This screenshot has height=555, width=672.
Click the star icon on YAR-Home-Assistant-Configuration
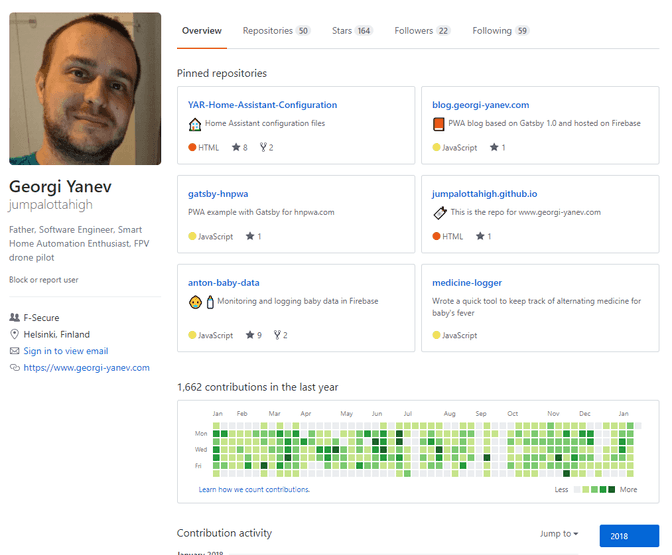pos(236,147)
